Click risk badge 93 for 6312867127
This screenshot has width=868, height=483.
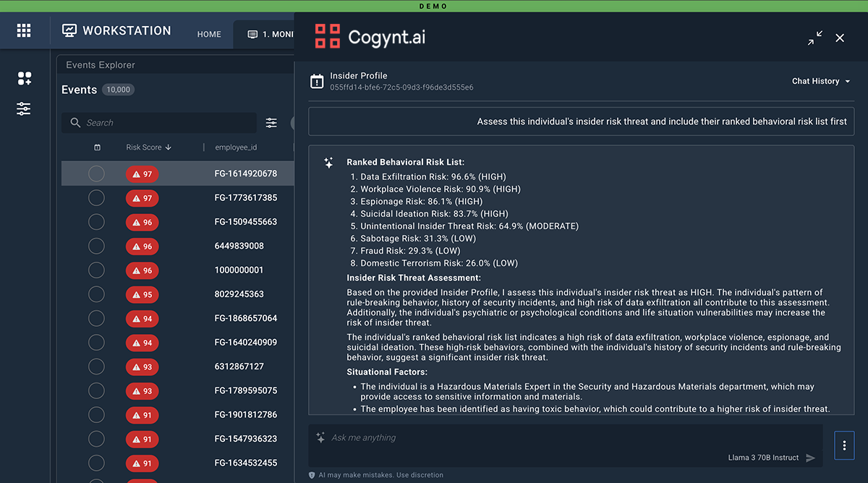[142, 367]
